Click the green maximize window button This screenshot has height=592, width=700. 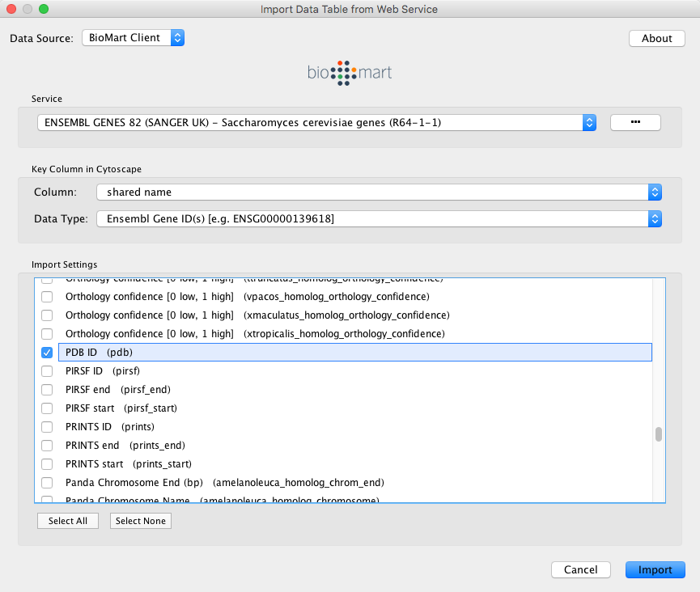coord(44,9)
